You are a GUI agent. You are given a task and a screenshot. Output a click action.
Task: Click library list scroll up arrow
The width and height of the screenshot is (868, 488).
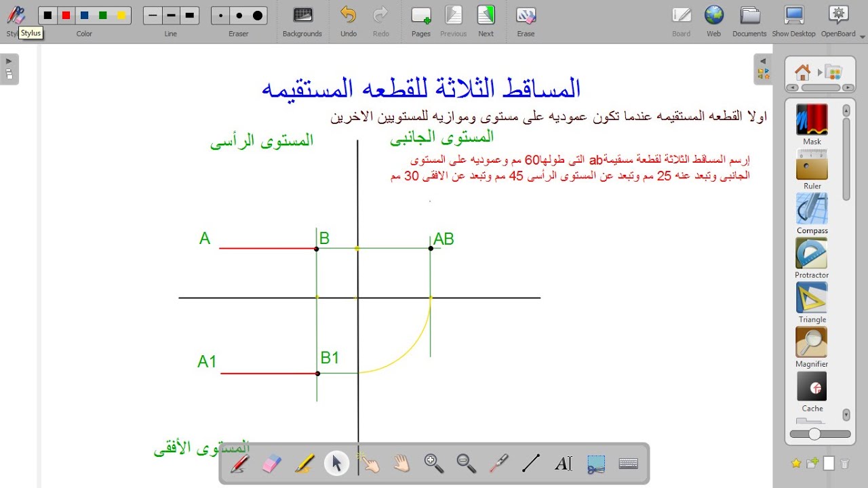click(x=846, y=110)
